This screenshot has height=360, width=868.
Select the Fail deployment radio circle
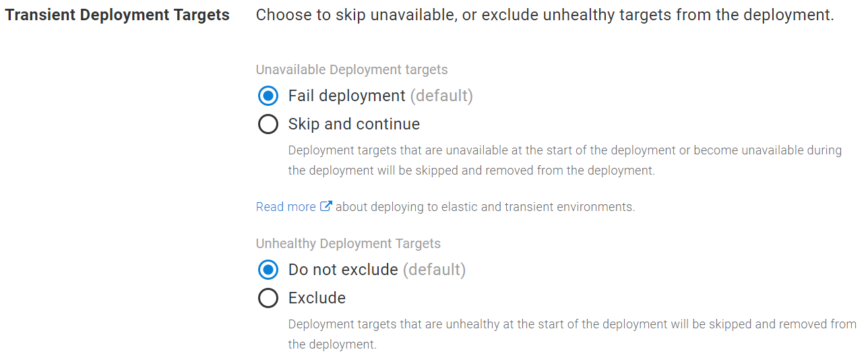pyautogui.click(x=268, y=96)
